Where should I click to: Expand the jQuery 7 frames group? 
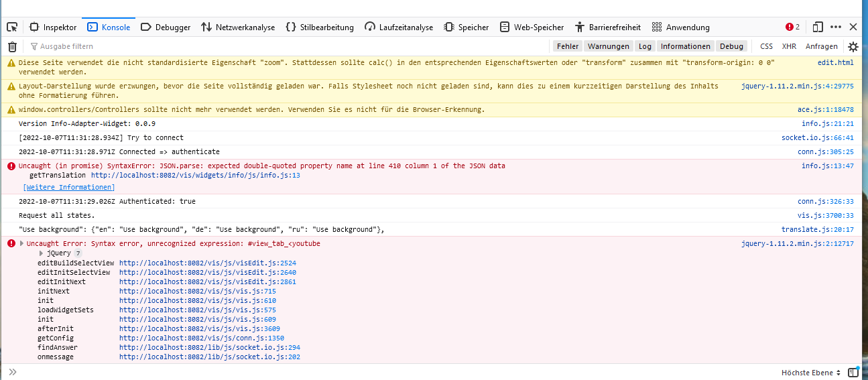[x=41, y=253]
